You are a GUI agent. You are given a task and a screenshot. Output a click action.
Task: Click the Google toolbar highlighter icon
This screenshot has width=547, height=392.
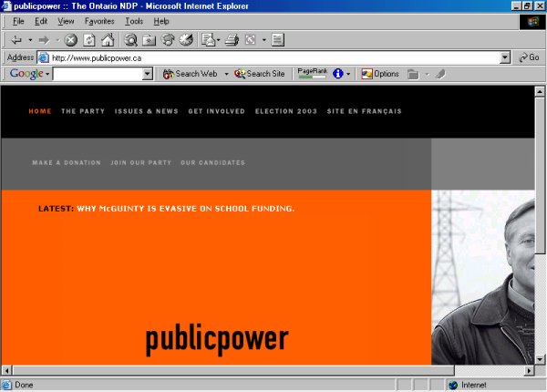(x=440, y=74)
